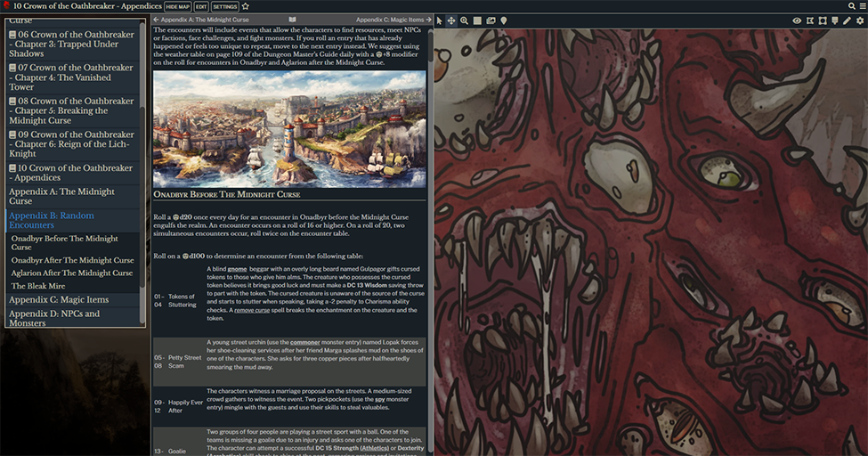
Task: Select the pointer tool in map toolbar
Action: coord(440,20)
